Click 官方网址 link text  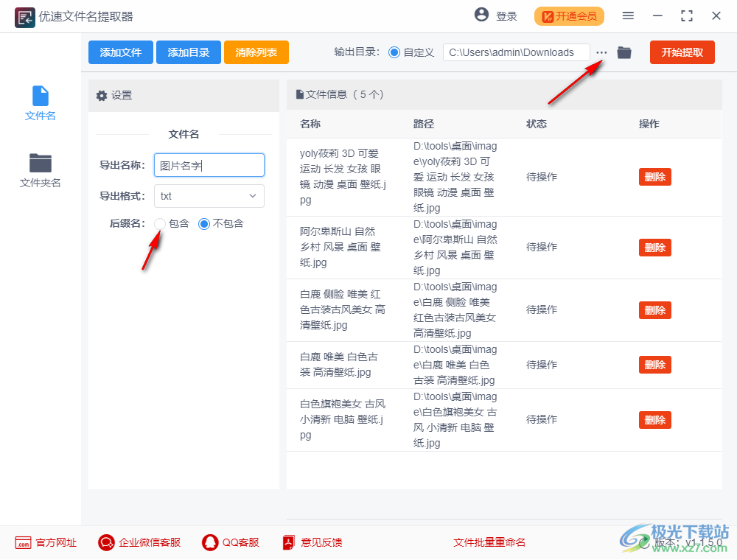coord(57,543)
